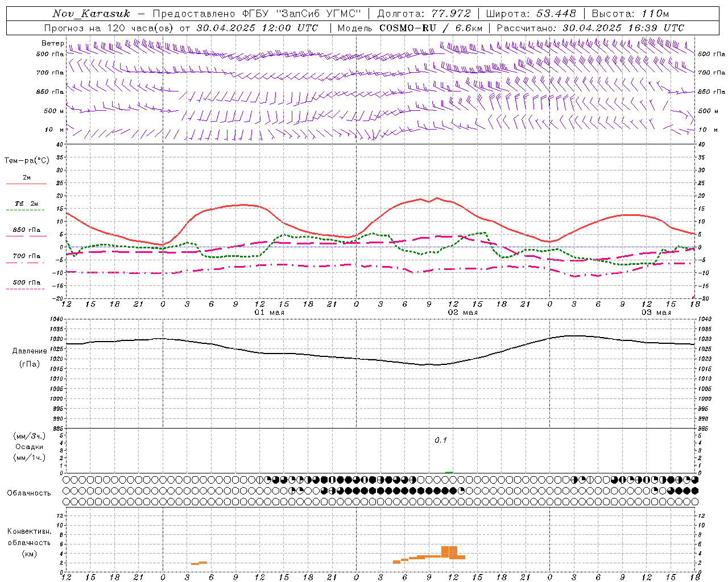This screenshot has height=582, width=728.
Task: Click the 'Td 2м' dew point legend entry
Action: point(27,203)
